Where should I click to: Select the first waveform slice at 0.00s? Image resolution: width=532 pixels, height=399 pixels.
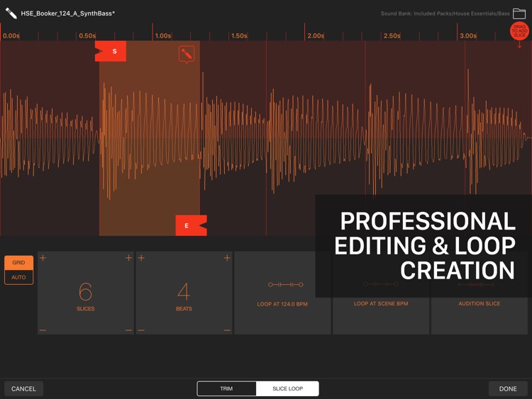click(x=50, y=138)
